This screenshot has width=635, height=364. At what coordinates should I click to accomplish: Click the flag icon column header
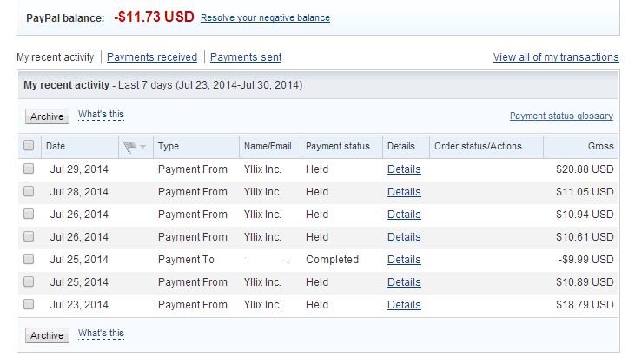click(x=129, y=146)
